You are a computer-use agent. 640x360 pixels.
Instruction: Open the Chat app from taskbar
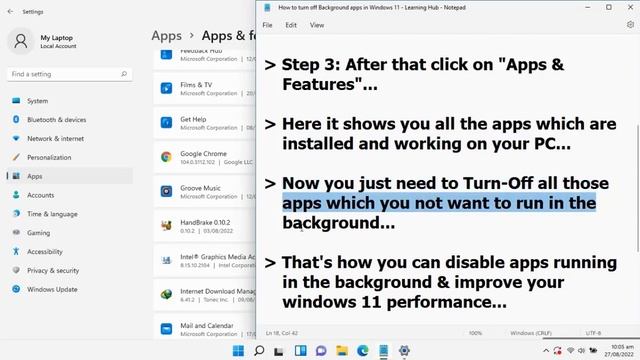(321, 350)
